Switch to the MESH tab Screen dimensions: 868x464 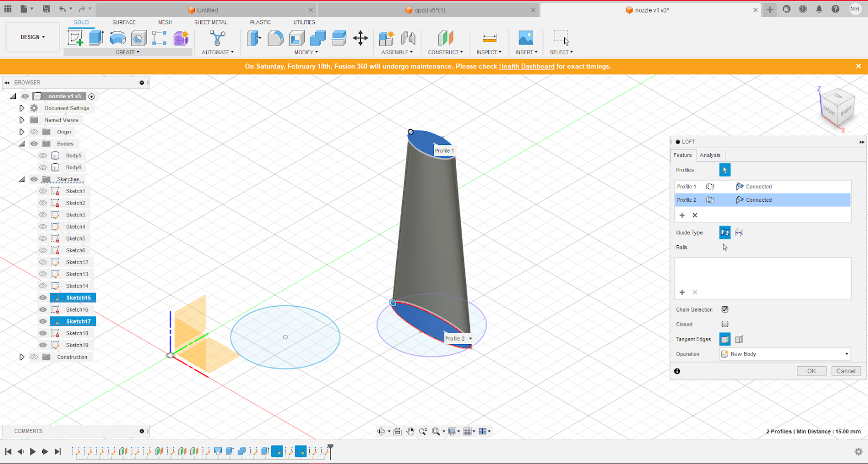click(165, 22)
